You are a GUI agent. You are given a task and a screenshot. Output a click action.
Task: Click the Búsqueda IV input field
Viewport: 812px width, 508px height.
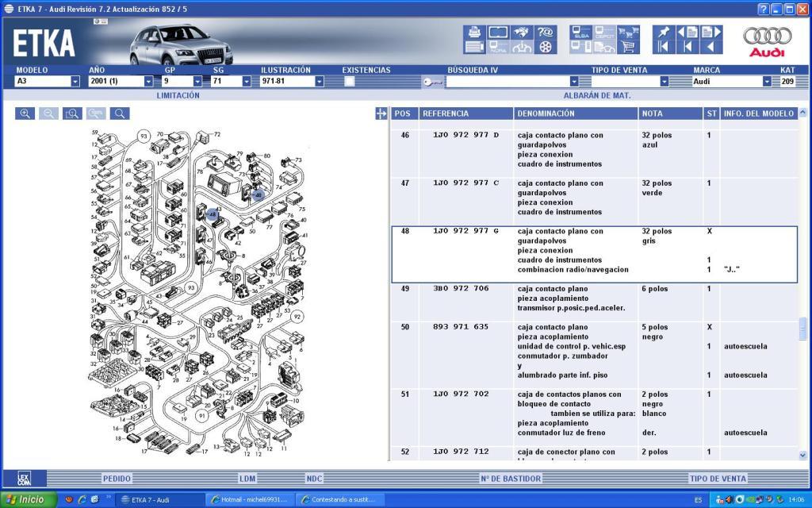click(507, 82)
